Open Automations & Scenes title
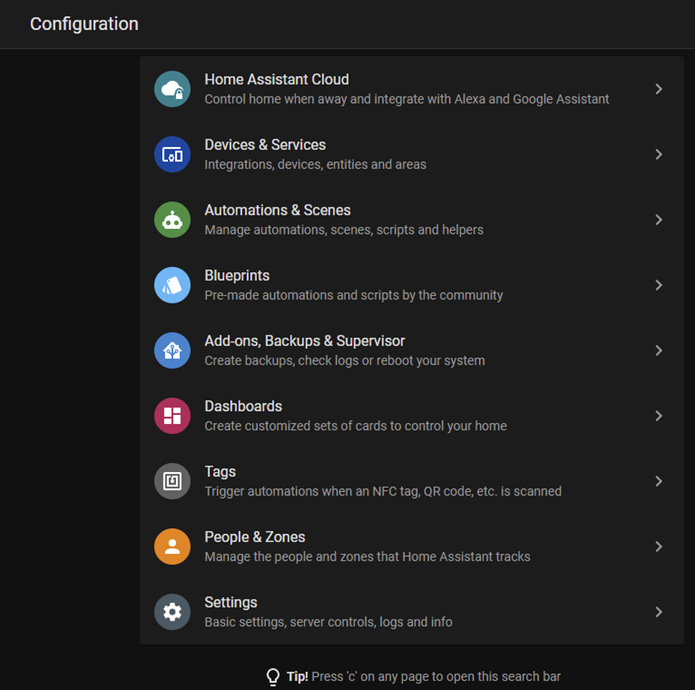Screen dimensions: 695x690 click(x=277, y=210)
